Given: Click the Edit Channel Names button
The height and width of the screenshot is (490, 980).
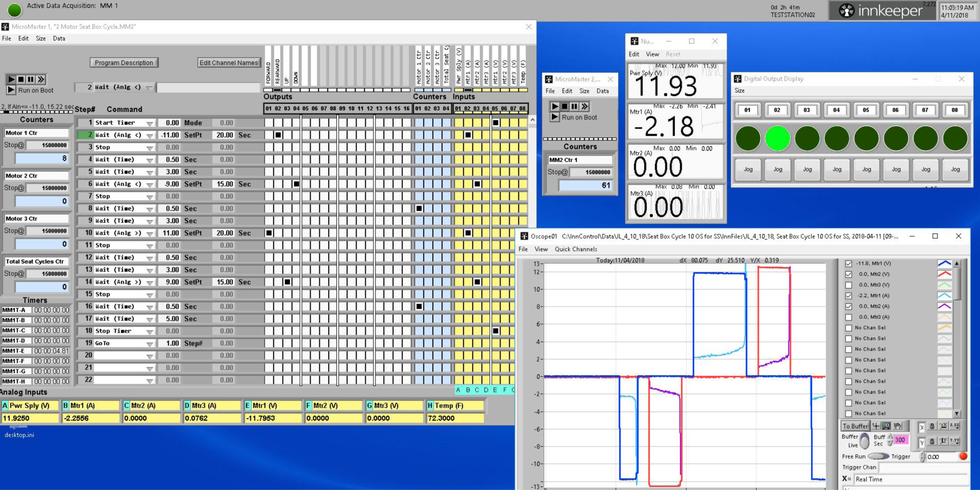Looking at the screenshot, I should pos(229,63).
